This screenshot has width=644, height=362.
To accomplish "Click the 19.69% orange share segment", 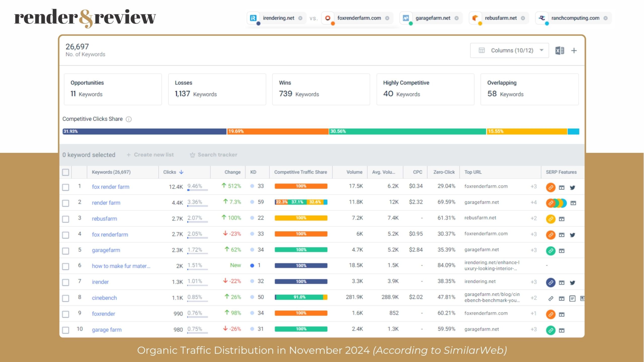I will 278,131.
